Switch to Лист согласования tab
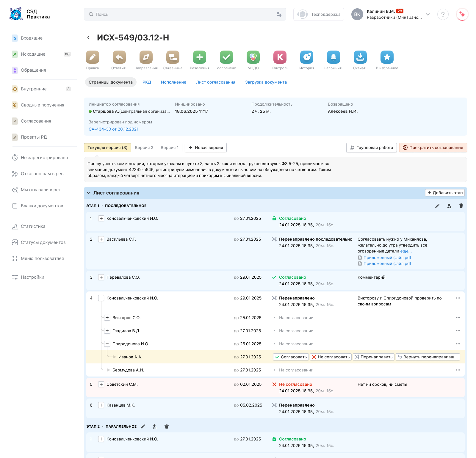 click(215, 82)
